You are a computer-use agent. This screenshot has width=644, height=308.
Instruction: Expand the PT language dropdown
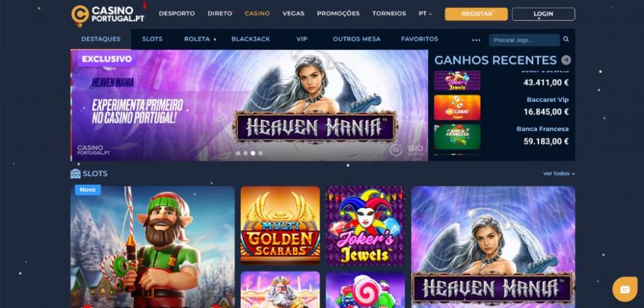[x=425, y=14]
